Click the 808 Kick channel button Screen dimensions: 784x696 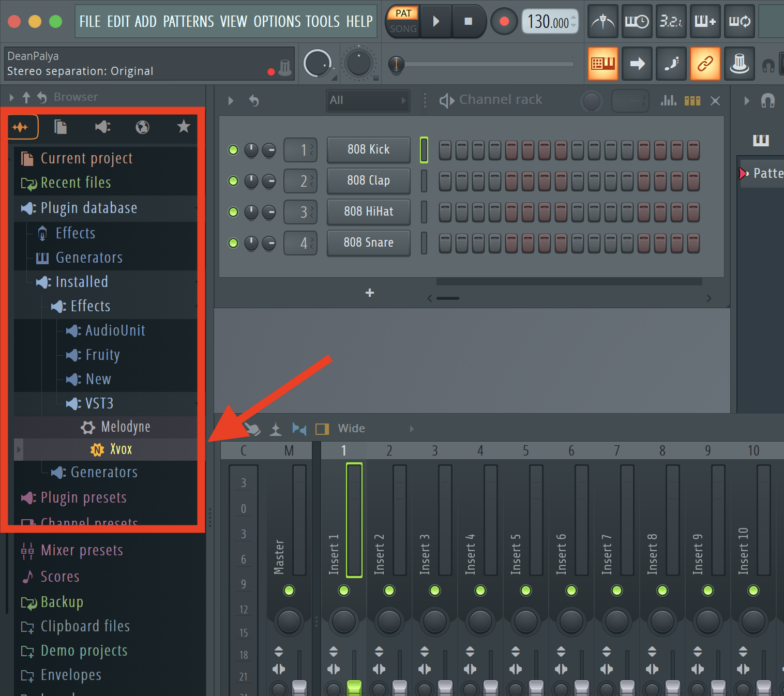(x=369, y=150)
